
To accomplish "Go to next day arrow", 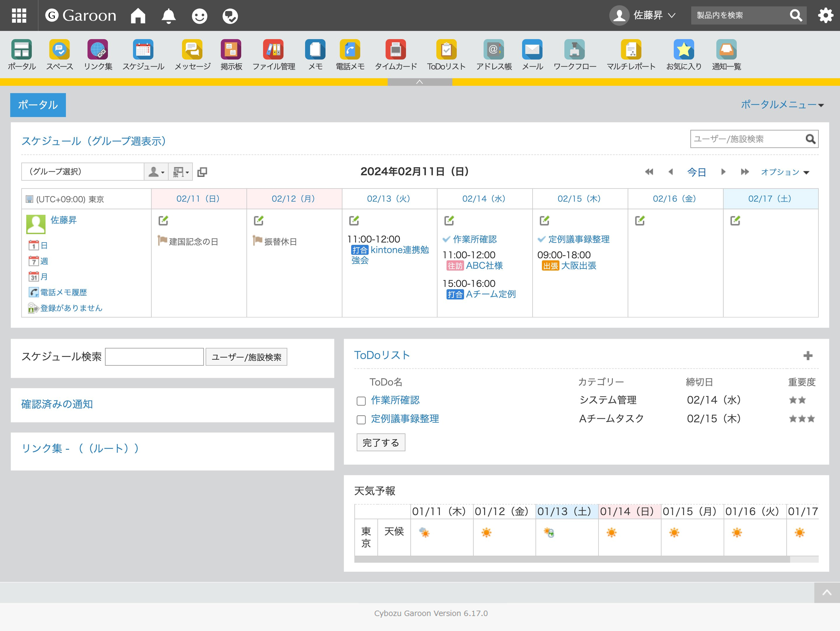I will [723, 172].
